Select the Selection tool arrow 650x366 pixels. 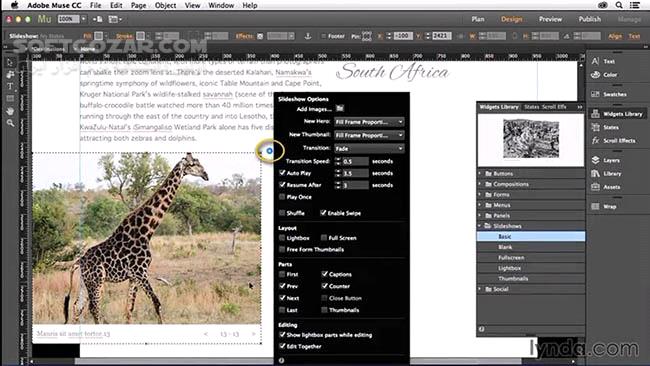(10, 63)
